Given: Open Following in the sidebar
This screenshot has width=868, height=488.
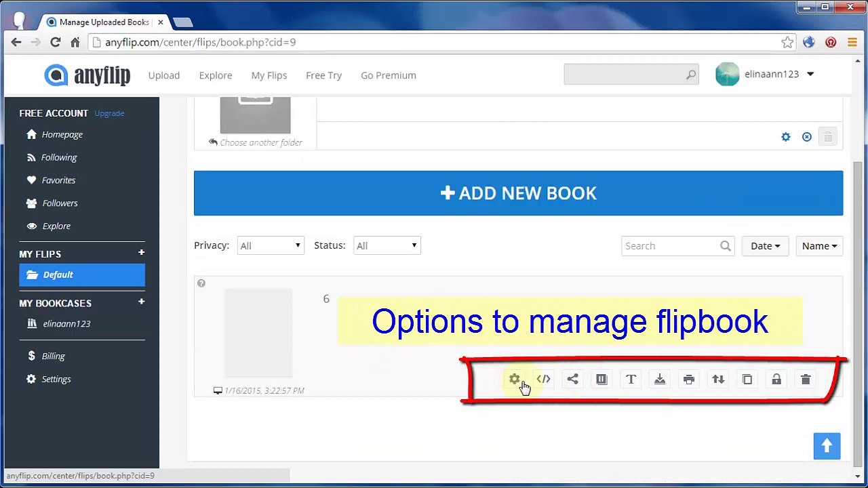Looking at the screenshot, I should pyautogui.click(x=59, y=157).
